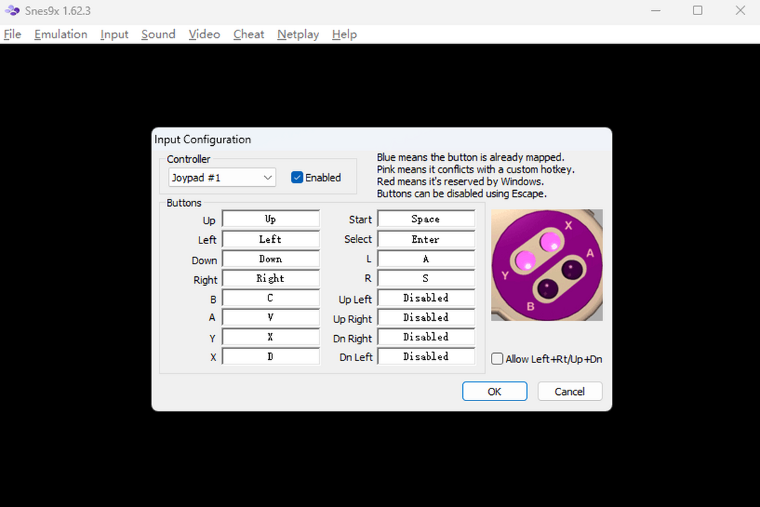Select the Start button mapping field showing Space
The height and width of the screenshot is (507, 760).
click(426, 219)
